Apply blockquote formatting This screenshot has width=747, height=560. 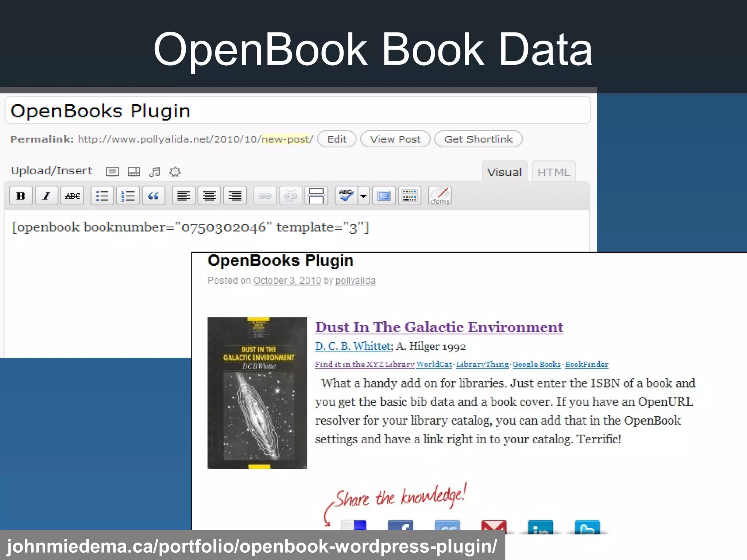(x=153, y=196)
